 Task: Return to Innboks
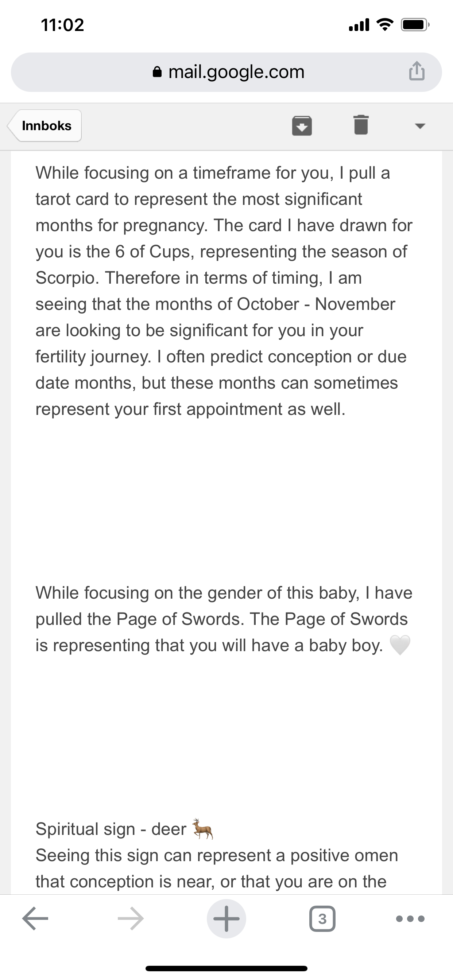[x=46, y=125]
